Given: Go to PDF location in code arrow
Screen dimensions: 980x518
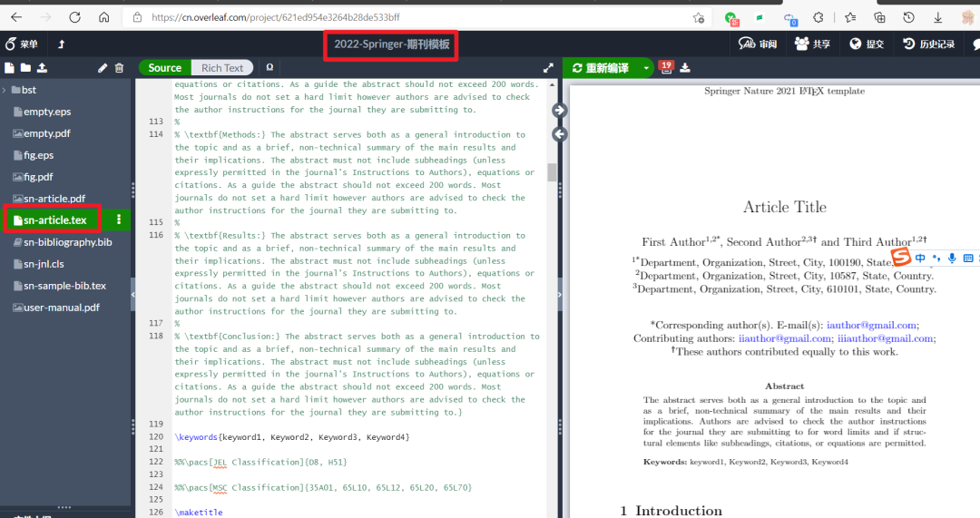Looking at the screenshot, I should [559, 134].
